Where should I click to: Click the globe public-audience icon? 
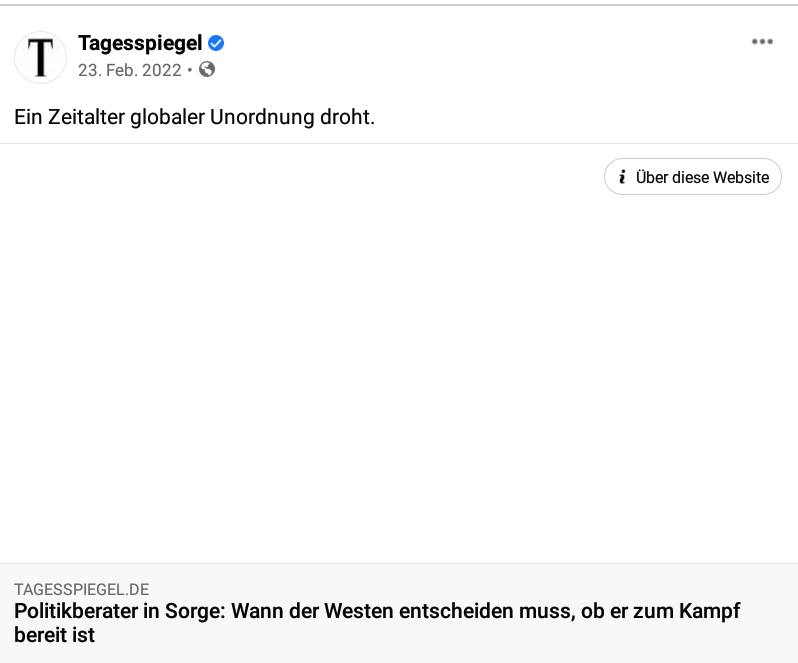click(207, 69)
